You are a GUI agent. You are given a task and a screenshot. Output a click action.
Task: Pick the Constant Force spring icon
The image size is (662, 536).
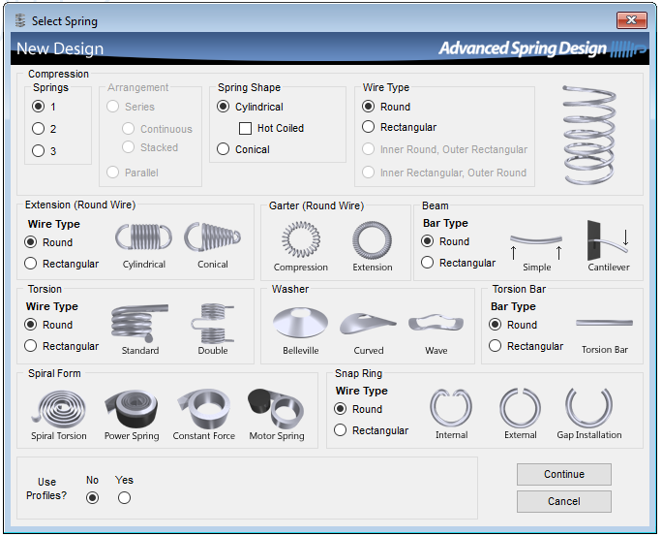point(204,409)
